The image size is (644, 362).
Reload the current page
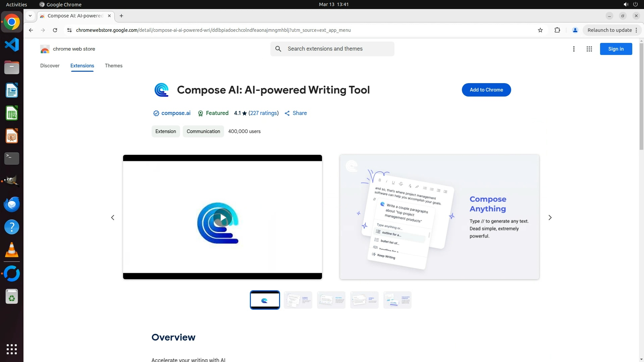55,30
